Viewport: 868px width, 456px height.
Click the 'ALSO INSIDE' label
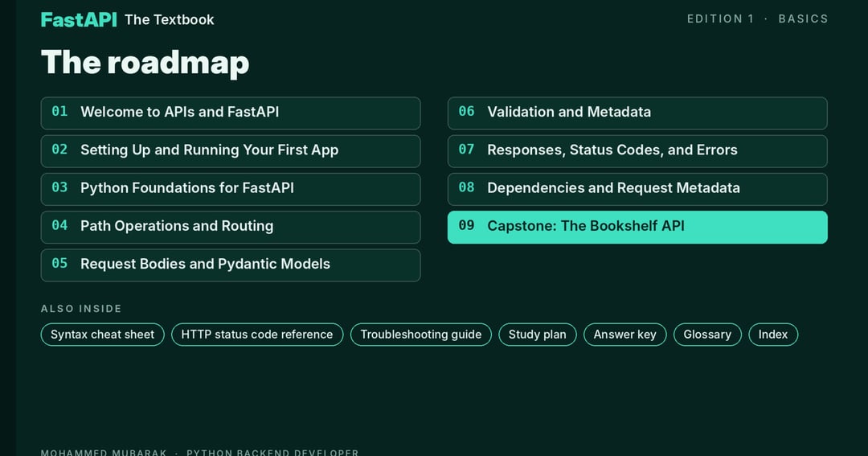81,309
